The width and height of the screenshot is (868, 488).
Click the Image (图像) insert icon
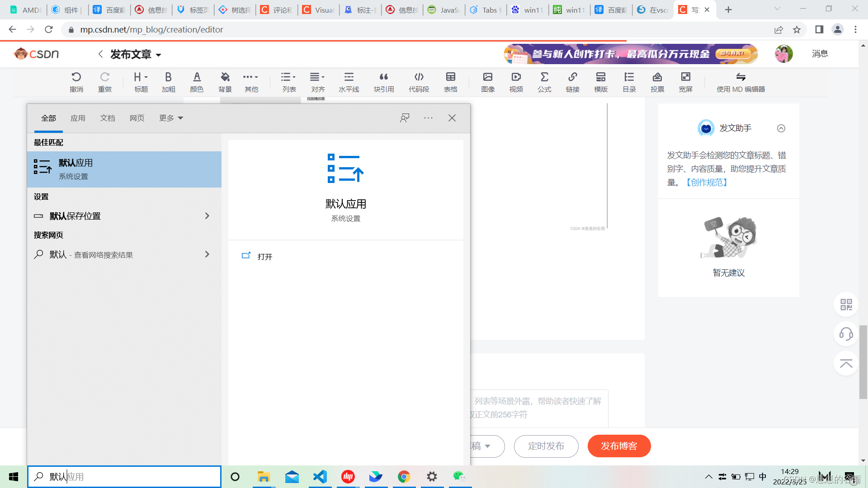pos(487,81)
